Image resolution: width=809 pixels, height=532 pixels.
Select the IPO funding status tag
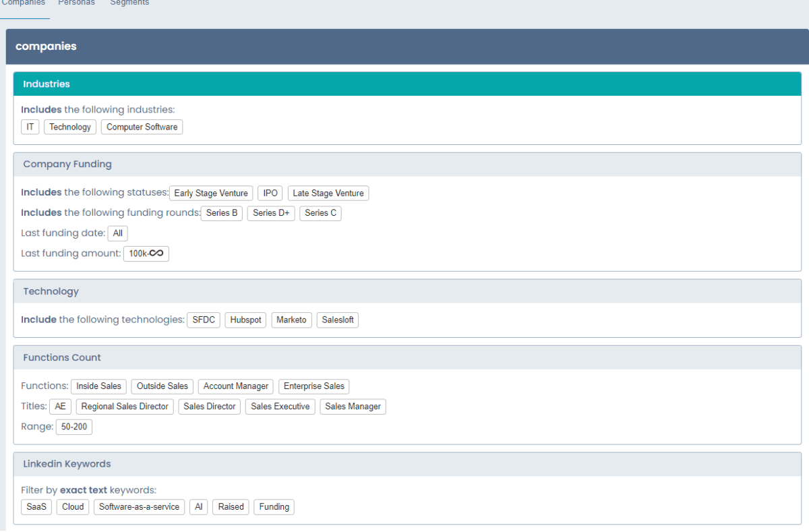270,194
